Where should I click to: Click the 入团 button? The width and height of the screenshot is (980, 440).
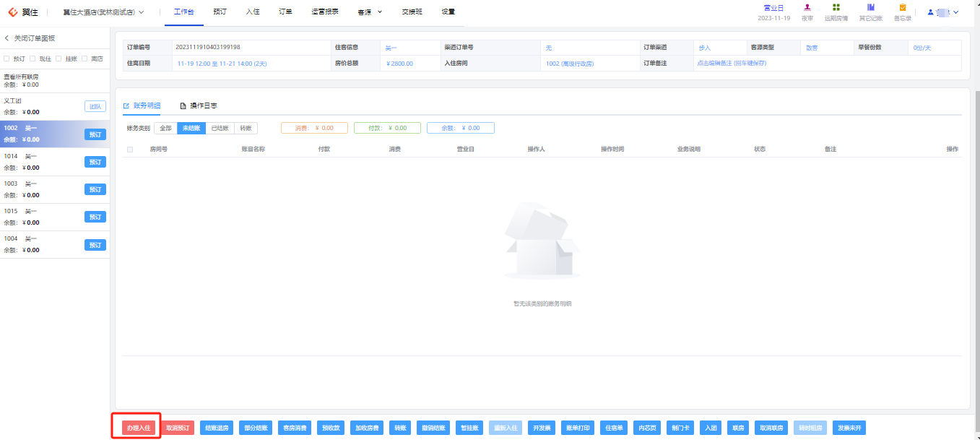pyautogui.click(x=711, y=428)
